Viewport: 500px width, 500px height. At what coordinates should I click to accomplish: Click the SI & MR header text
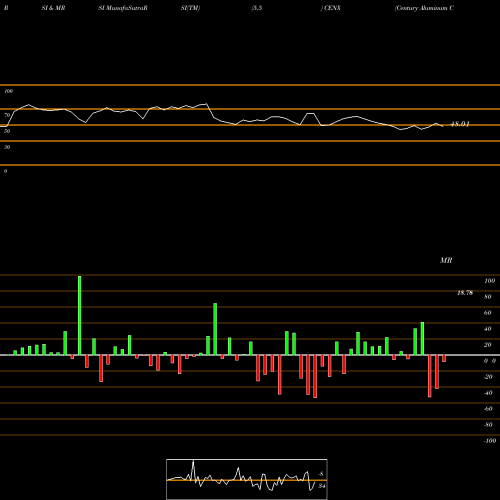(53, 8)
